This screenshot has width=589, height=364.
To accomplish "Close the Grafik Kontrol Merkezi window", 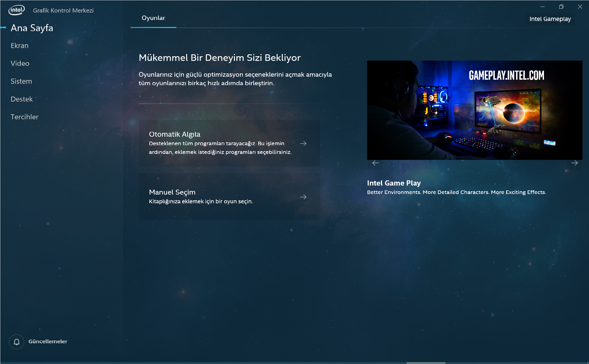I will tap(580, 7).
